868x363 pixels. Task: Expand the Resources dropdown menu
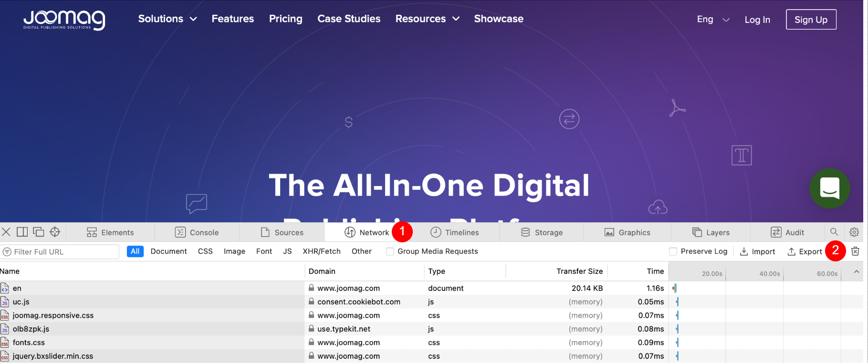(427, 19)
